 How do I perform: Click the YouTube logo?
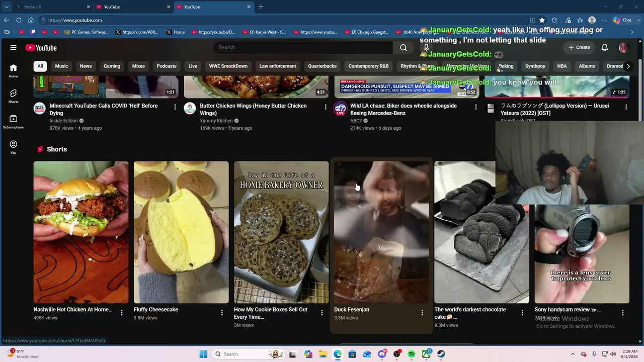point(41,48)
